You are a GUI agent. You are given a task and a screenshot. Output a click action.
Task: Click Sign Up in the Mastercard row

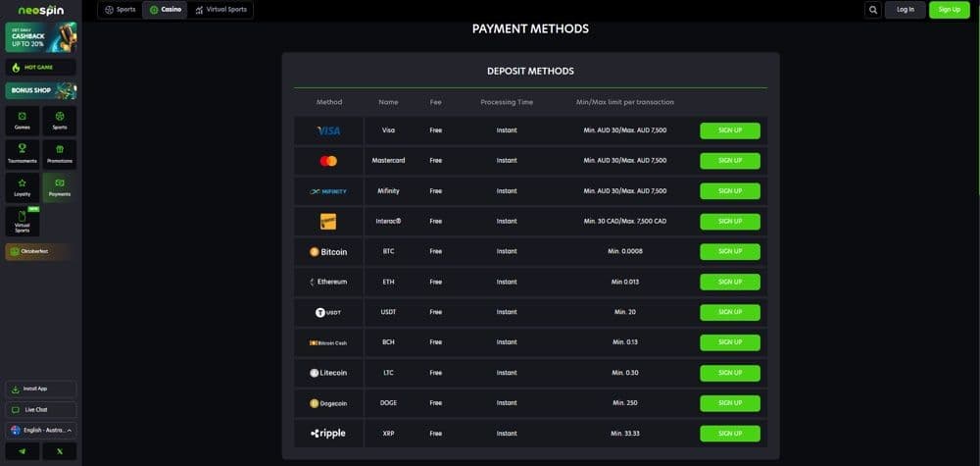[x=730, y=161]
